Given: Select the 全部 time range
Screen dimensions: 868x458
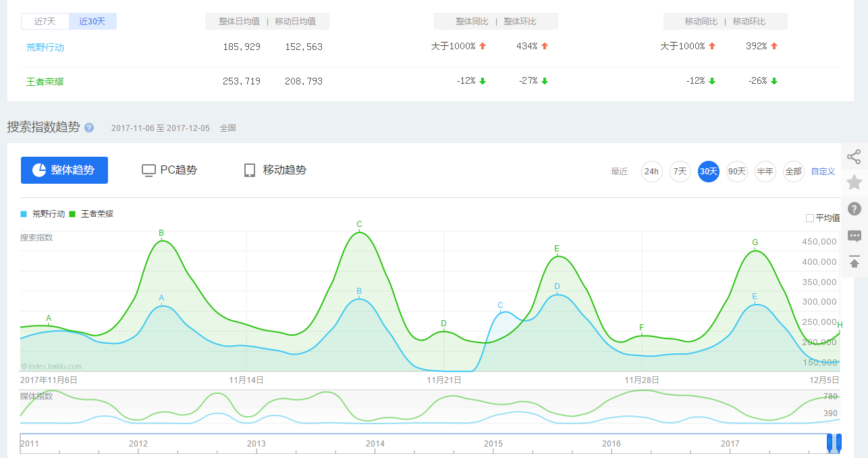Looking at the screenshot, I should point(794,172).
